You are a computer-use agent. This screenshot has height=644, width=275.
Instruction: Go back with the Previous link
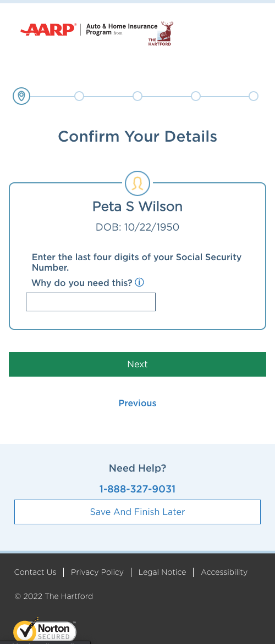coord(137,404)
